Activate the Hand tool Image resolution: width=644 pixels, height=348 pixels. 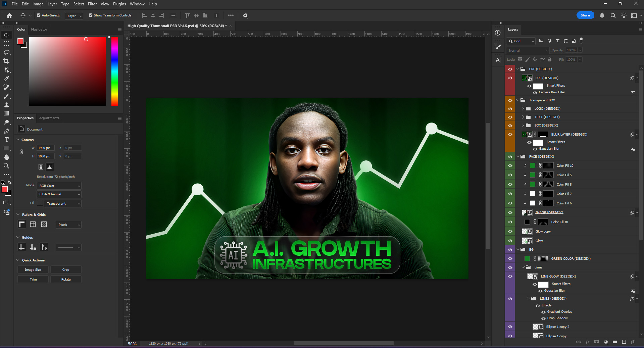click(6, 157)
